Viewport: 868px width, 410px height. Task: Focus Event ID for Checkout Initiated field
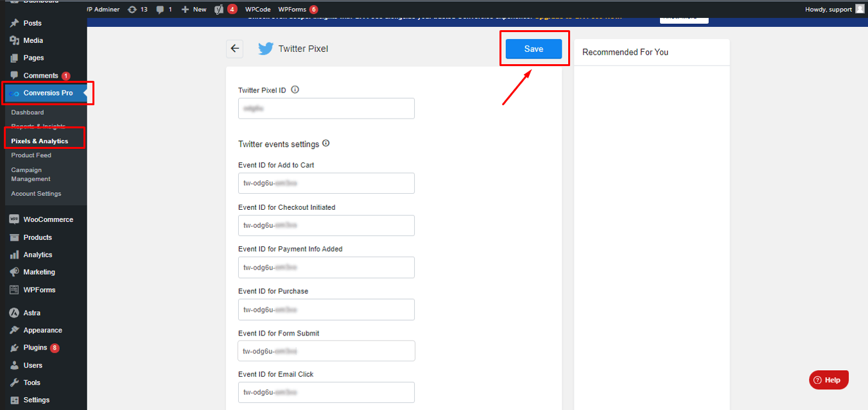326,225
